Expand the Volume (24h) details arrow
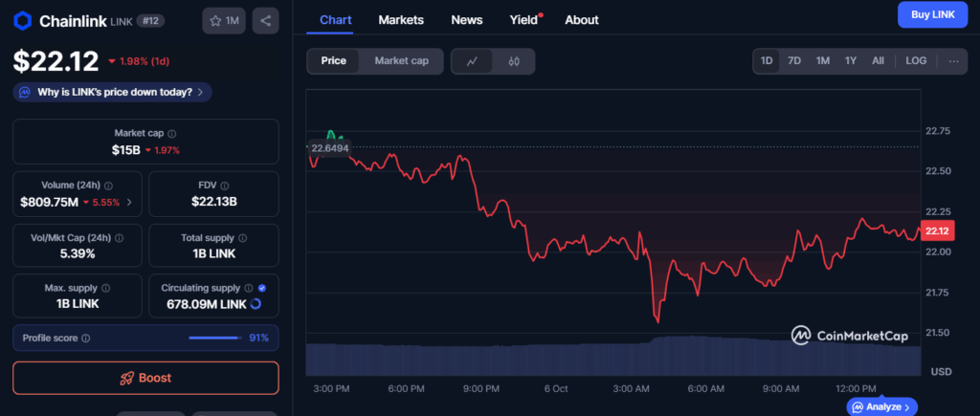980x416 pixels. coord(129,203)
